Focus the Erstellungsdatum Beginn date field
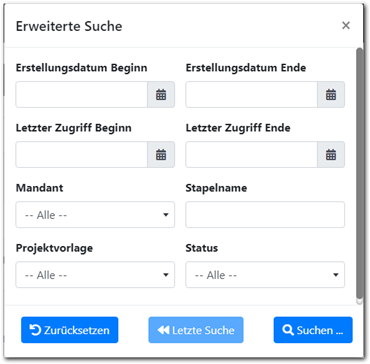 [x=82, y=95]
